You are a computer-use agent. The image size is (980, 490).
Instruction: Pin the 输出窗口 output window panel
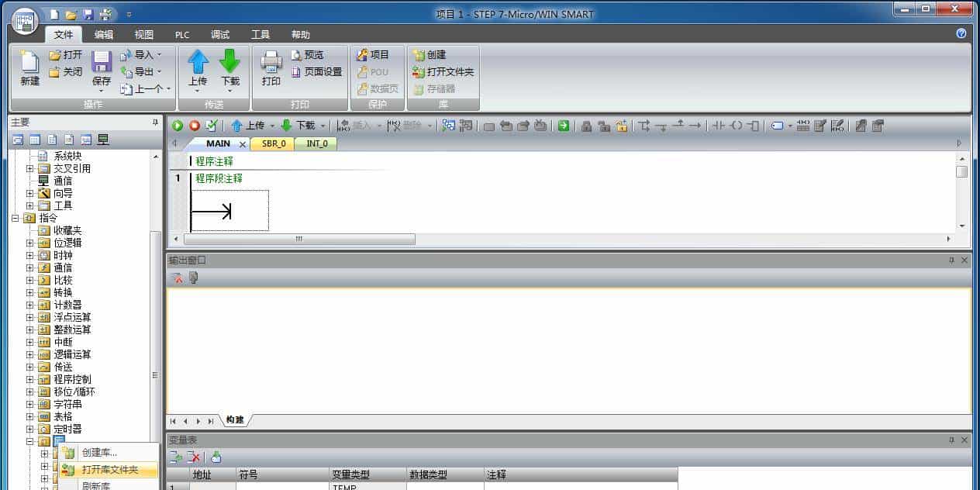click(953, 260)
